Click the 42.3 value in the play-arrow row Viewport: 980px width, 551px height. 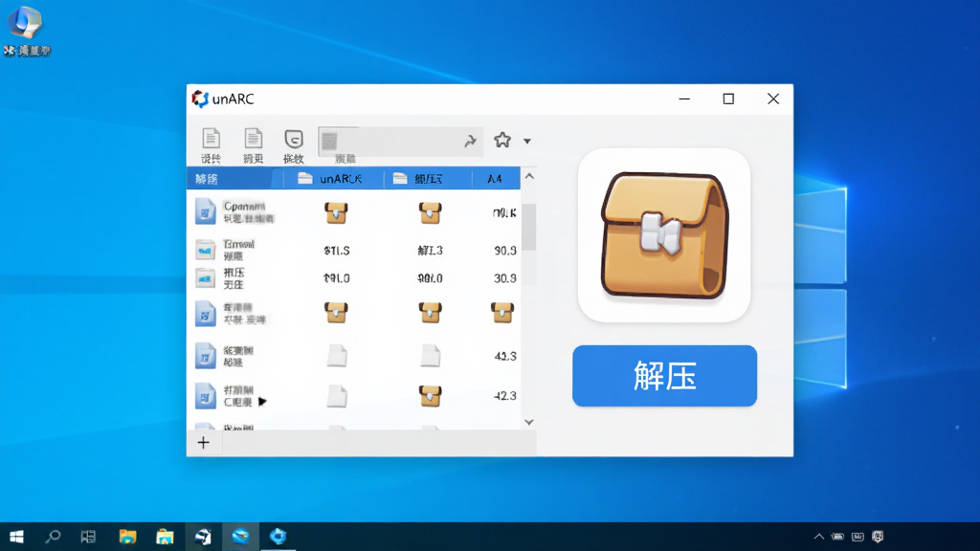point(505,395)
